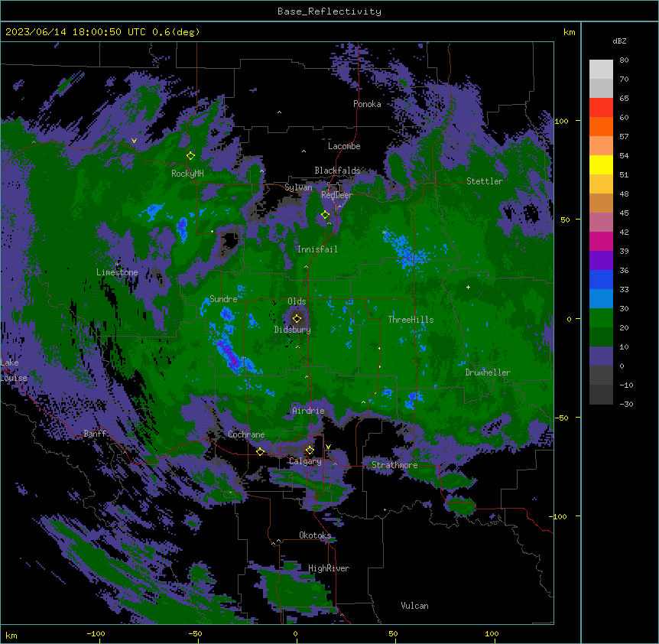The image size is (659, 644).
Task: Click the yellow diamond marker south of RedDeer
Action: coord(325,215)
